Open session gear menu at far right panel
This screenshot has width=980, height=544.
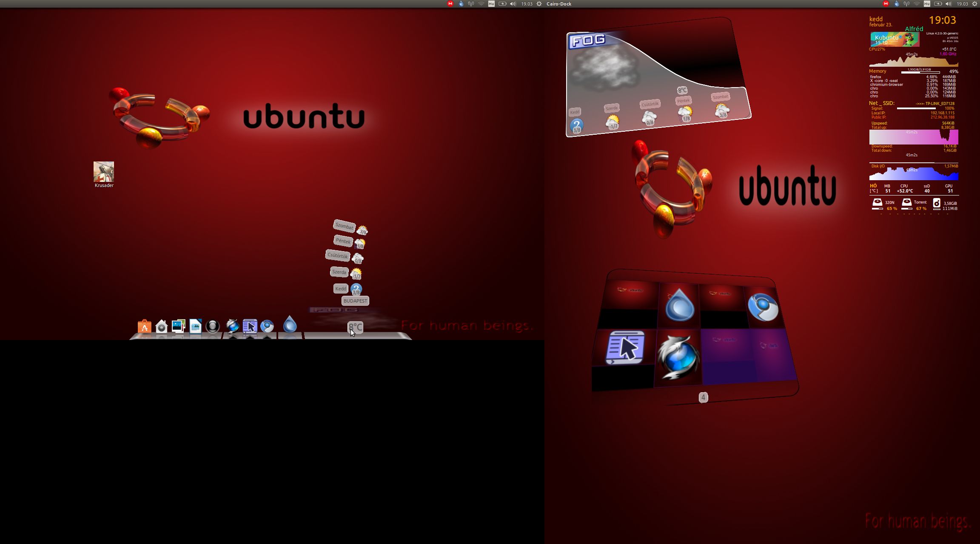(974, 4)
